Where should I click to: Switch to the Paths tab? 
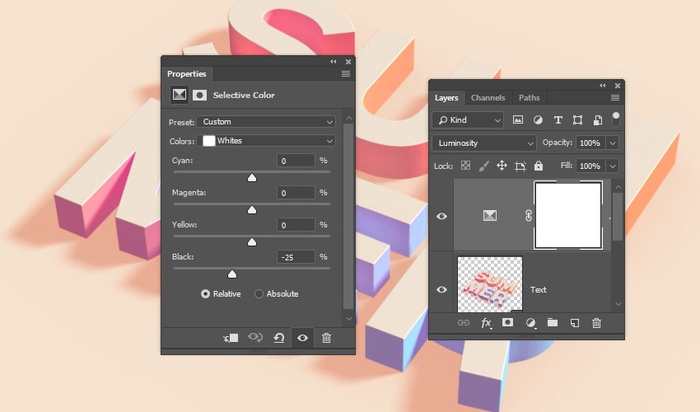[x=529, y=98]
